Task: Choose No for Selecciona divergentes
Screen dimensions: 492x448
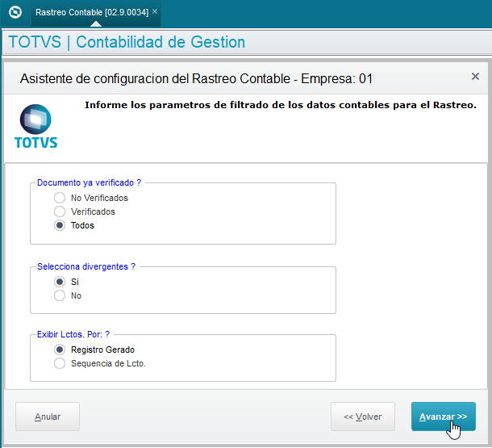Action: click(60, 295)
